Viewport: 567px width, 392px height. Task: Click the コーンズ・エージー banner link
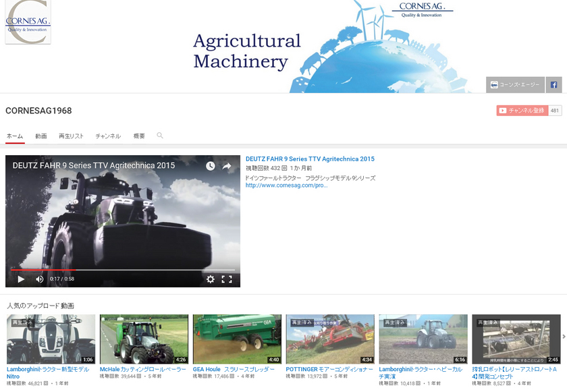tap(515, 85)
